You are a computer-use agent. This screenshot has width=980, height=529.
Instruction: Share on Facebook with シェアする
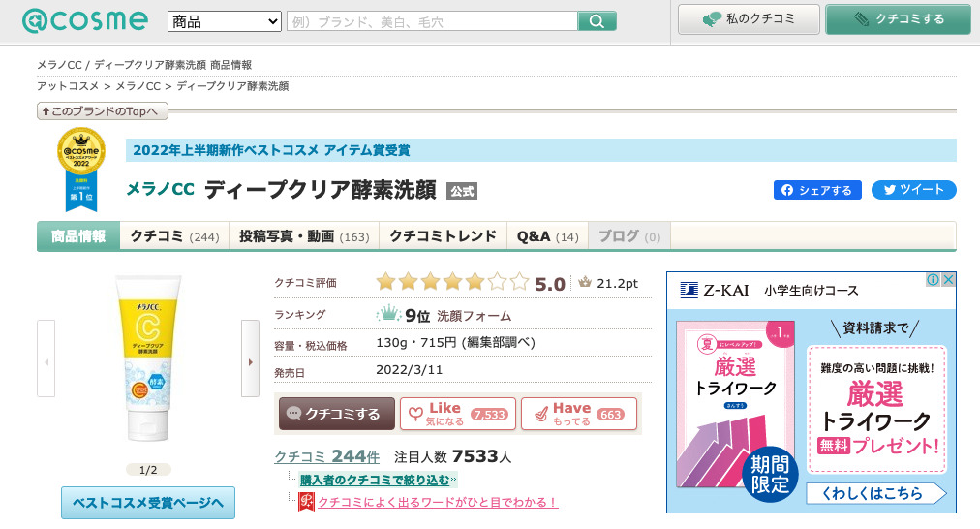(x=817, y=190)
